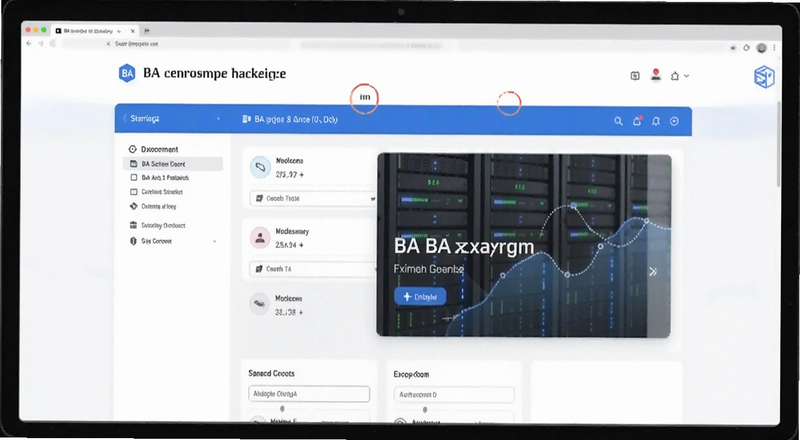This screenshot has height=440, width=800.
Task: Click the light-blue circle icon of first Modeene card
Action: (260, 167)
